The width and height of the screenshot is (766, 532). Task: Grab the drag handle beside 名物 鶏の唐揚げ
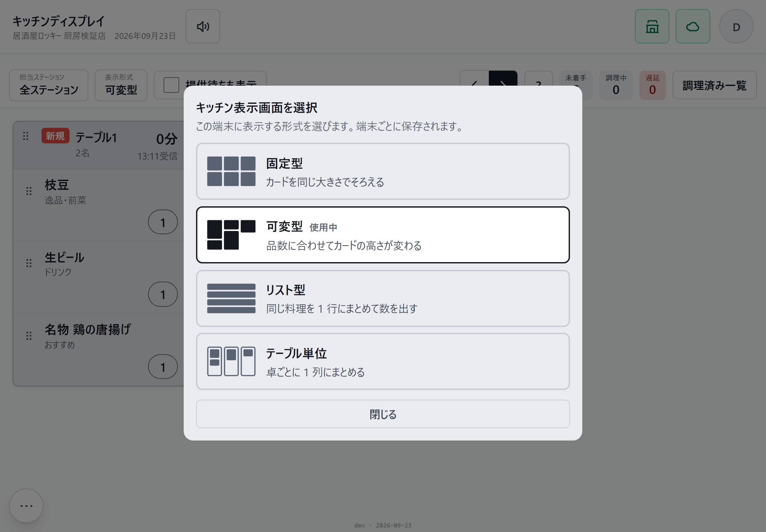(x=29, y=336)
